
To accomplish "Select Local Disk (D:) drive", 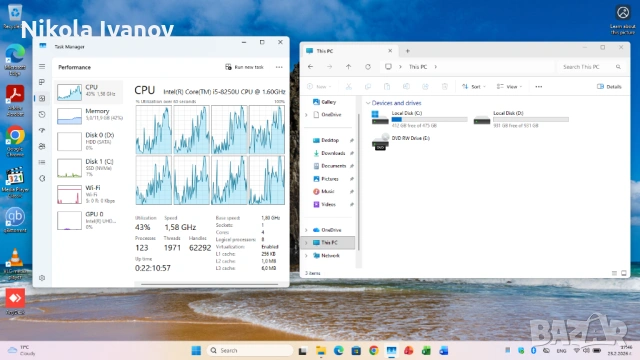I will click(521, 119).
